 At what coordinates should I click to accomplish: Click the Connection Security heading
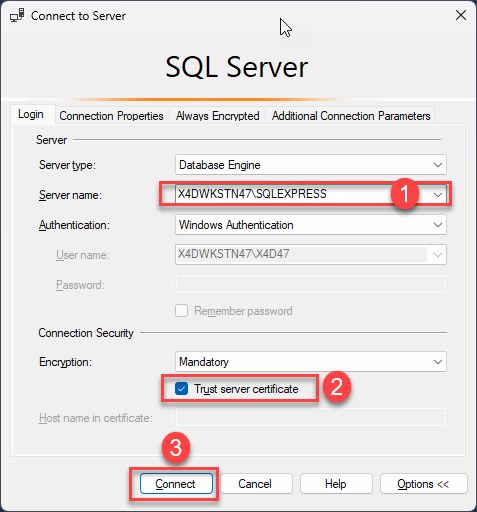(86, 333)
